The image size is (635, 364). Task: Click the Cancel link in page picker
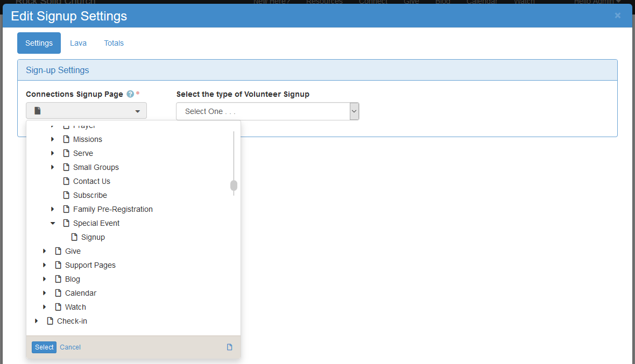(x=70, y=347)
